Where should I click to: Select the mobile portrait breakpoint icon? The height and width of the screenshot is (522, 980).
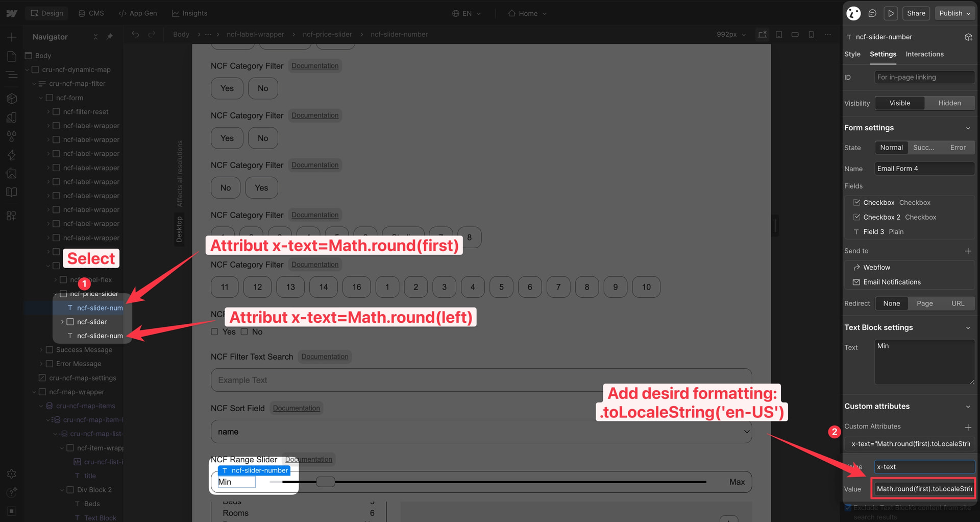pyautogui.click(x=811, y=34)
